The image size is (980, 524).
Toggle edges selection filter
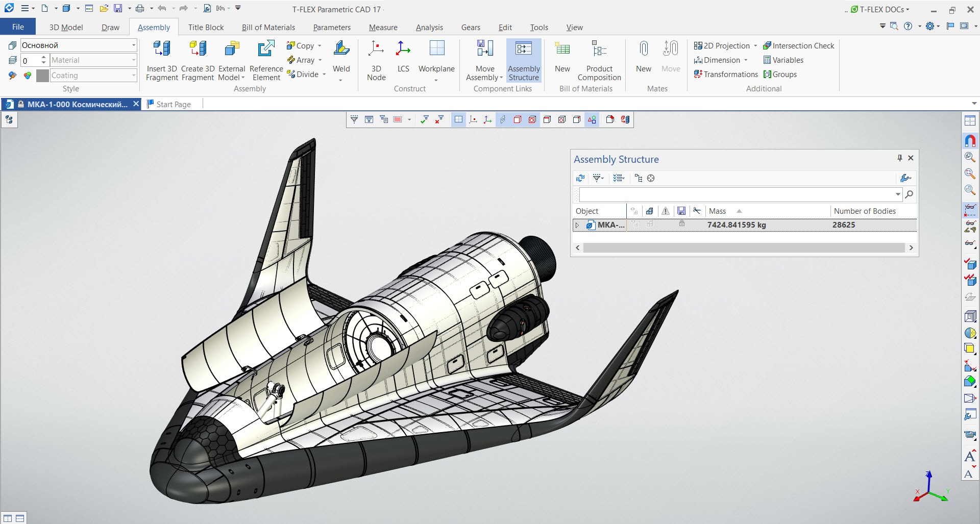click(x=577, y=120)
